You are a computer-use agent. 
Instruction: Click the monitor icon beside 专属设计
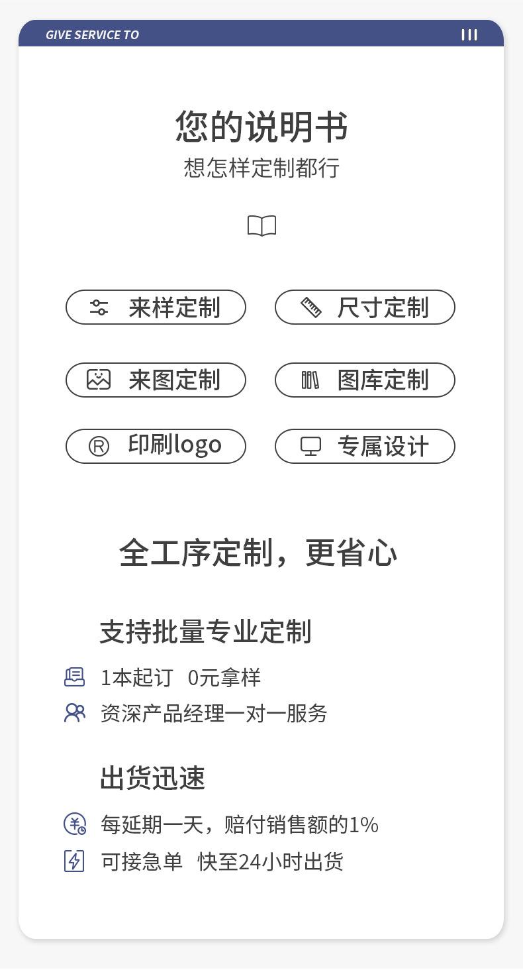pos(310,446)
